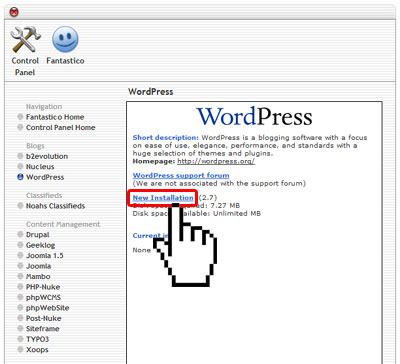Open the WordPress support forum link
This screenshot has height=364, width=400.
[181, 175]
